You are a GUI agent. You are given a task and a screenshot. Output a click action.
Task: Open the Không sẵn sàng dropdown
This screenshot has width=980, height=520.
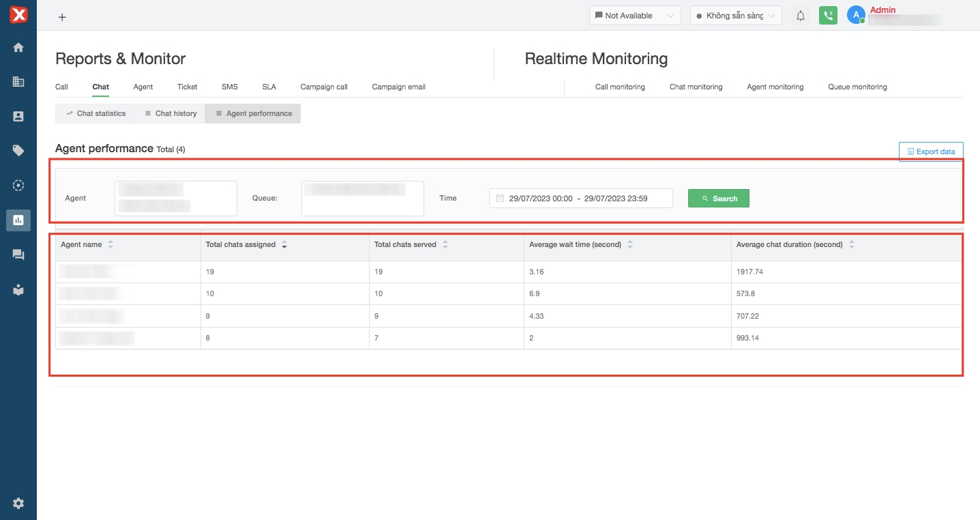point(735,16)
